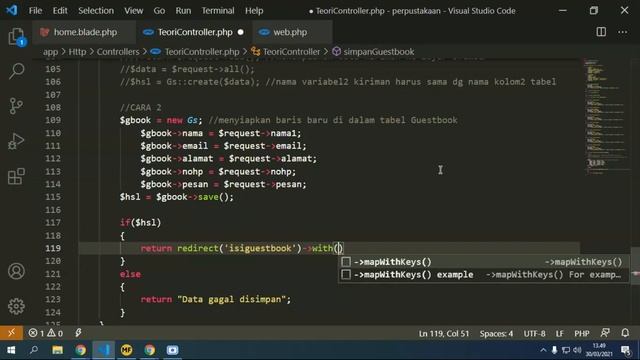Image resolution: width=640 pixels, height=360 pixels.
Task: Change language mode PHP
Action: [x=582, y=333]
